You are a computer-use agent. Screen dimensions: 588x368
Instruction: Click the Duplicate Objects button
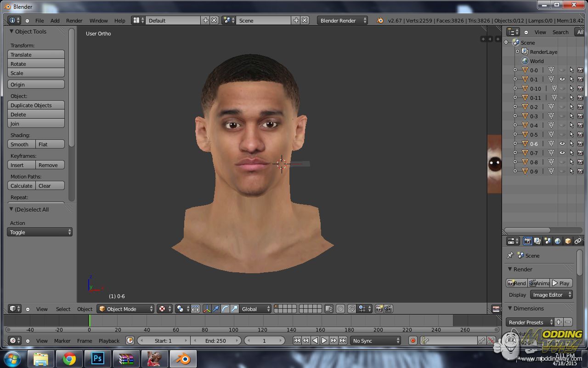click(x=36, y=105)
